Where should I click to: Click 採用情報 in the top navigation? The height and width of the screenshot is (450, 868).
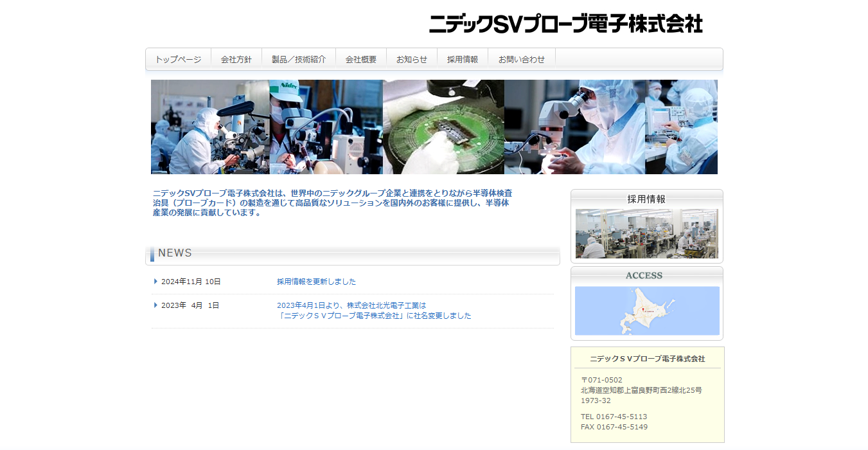click(463, 59)
